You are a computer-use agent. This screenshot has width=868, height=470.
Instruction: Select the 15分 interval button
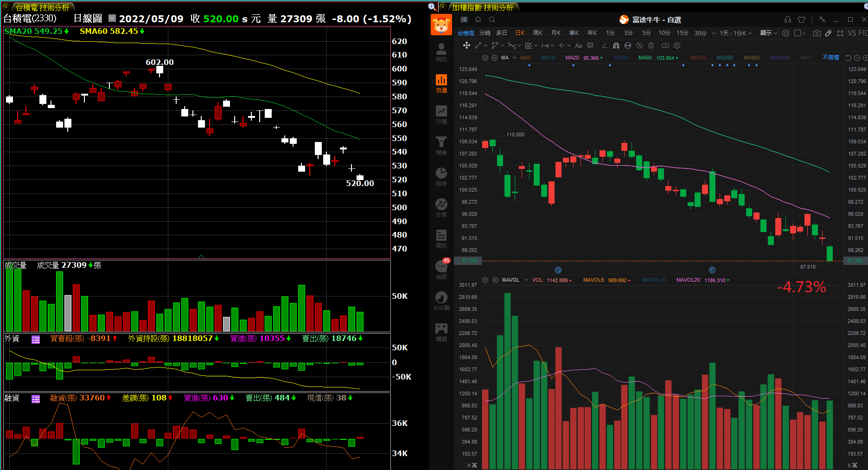[683, 33]
